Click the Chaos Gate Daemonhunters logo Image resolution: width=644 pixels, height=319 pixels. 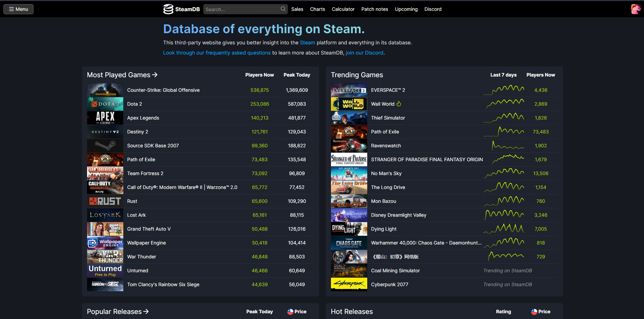(x=349, y=243)
